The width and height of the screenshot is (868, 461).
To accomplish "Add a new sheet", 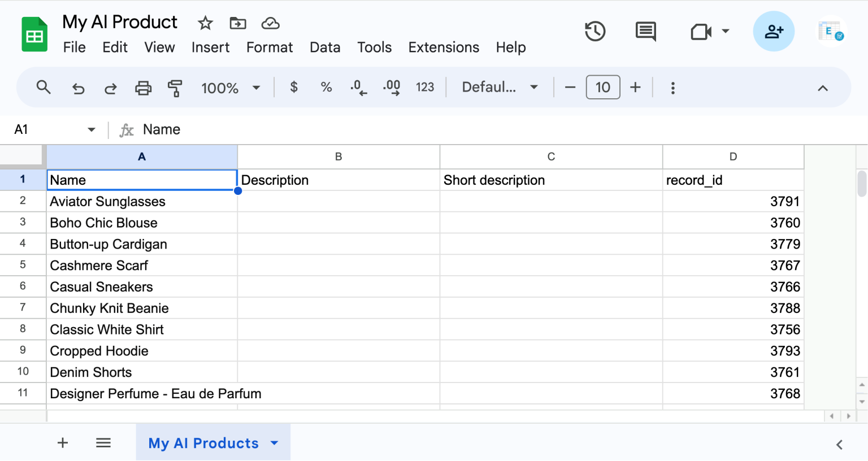I will click(x=62, y=443).
